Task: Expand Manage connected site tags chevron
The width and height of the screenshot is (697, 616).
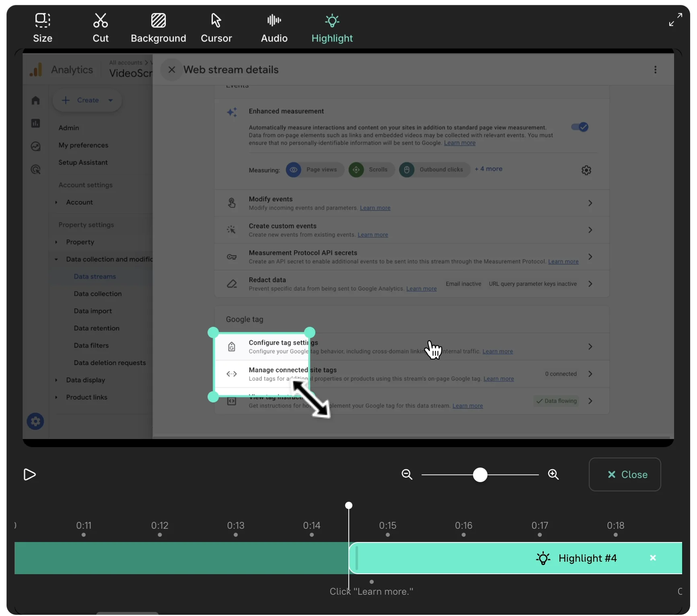Action: pyautogui.click(x=590, y=374)
